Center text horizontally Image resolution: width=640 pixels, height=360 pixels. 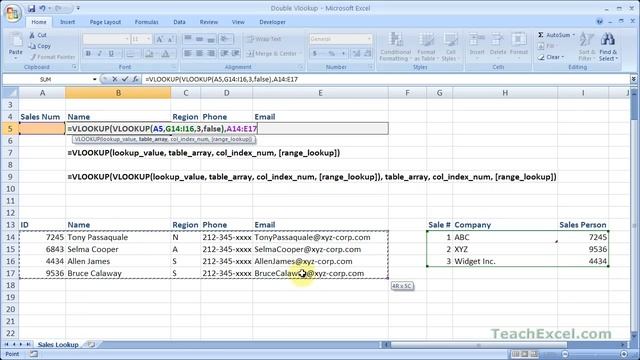point(199,53)
